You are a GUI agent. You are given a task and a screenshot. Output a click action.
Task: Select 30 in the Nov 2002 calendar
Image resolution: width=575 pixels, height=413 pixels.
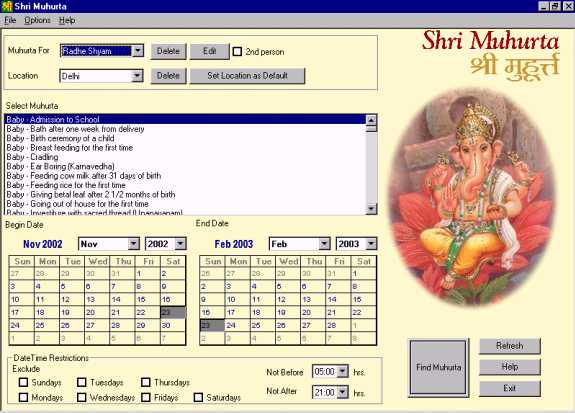(173, 325)
